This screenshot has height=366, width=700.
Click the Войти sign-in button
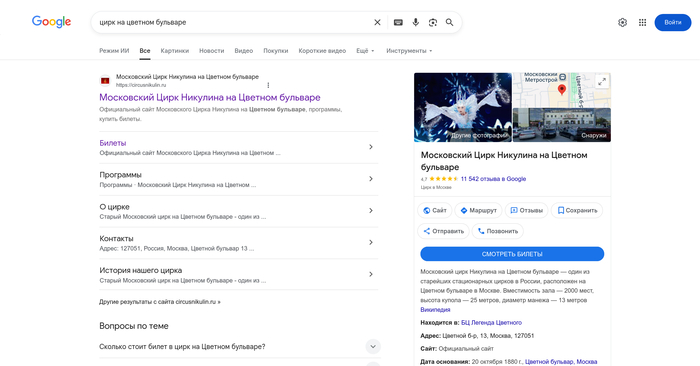673,22
